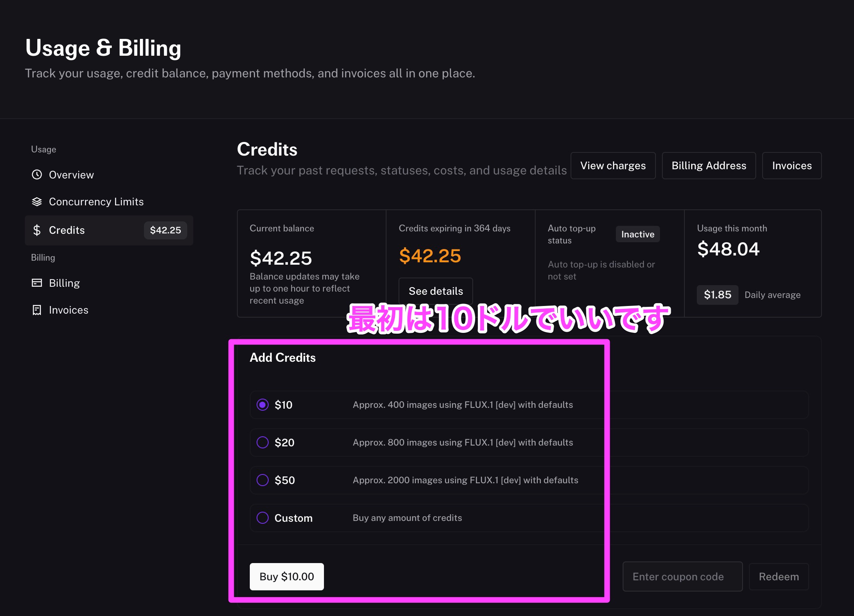Select the $20 credit radio button
The height and width of the screenshot is (616, 854).
[263, 442]
